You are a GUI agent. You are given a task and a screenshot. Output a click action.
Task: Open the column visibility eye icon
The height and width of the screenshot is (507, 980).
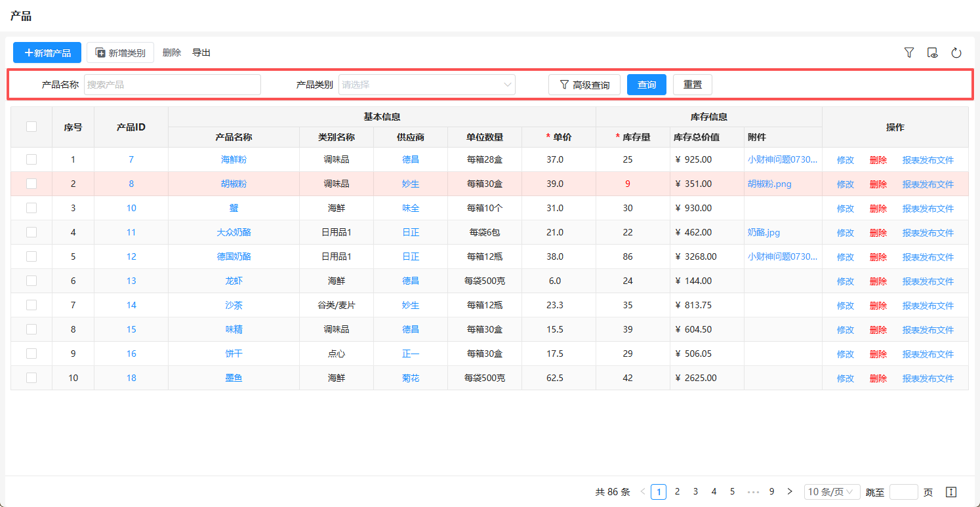pos(933,52)
